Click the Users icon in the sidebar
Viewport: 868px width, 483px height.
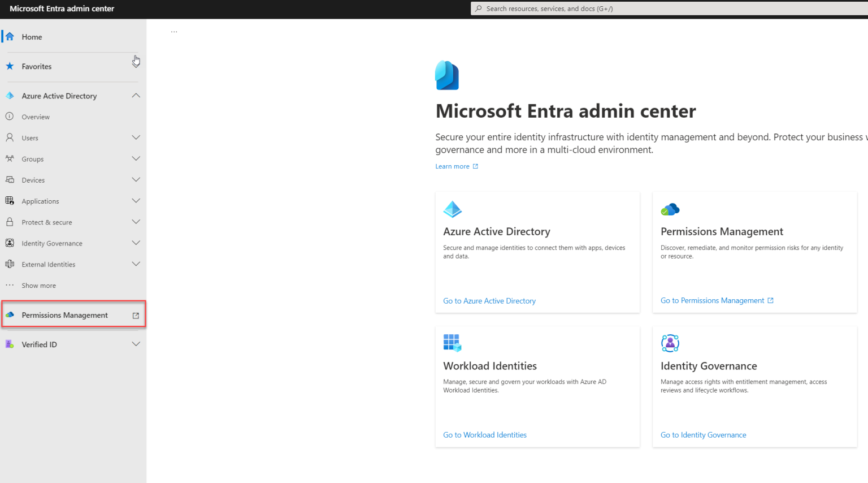(10, 137)
